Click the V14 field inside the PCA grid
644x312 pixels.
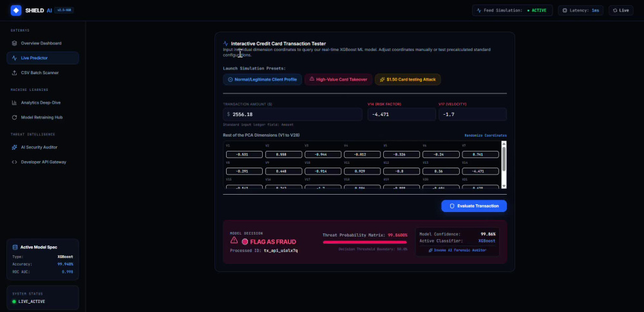[480, 171]
